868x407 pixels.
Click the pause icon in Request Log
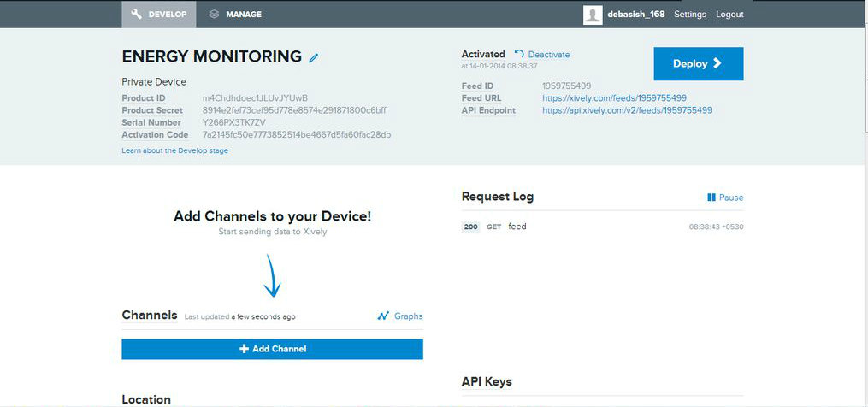[x=711, y=198]
